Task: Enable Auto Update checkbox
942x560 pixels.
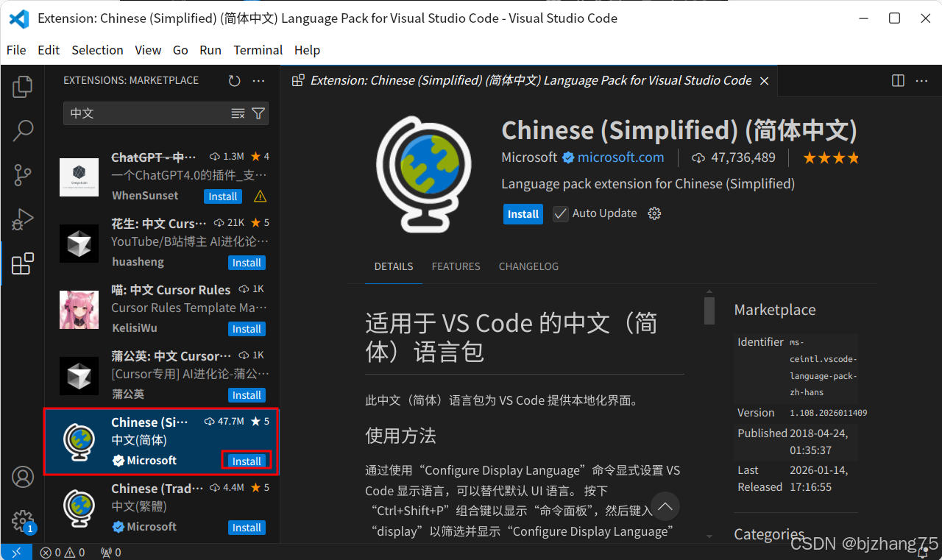Action: coord(560,213)
